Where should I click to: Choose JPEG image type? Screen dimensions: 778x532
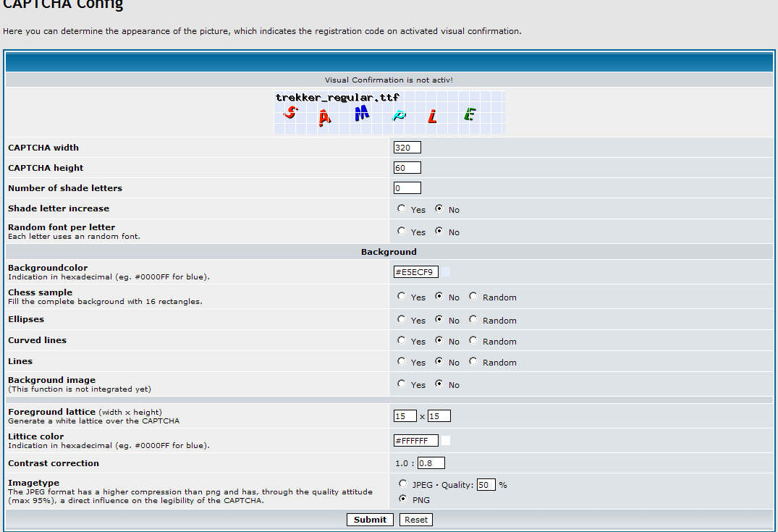point(403,484)
